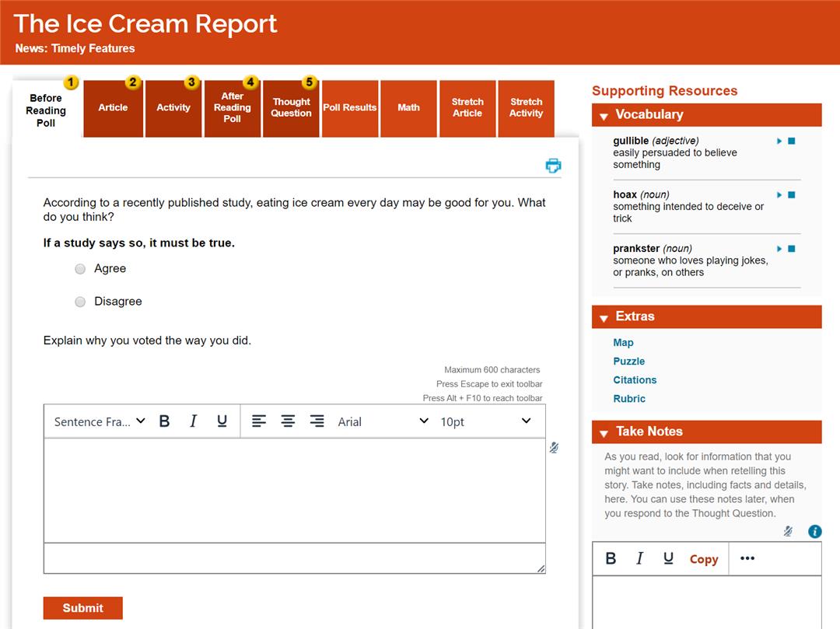The width and height of the screenshot is (840, 629).
Task: Center-align text in the response editor
Action: tap(288, 421)
